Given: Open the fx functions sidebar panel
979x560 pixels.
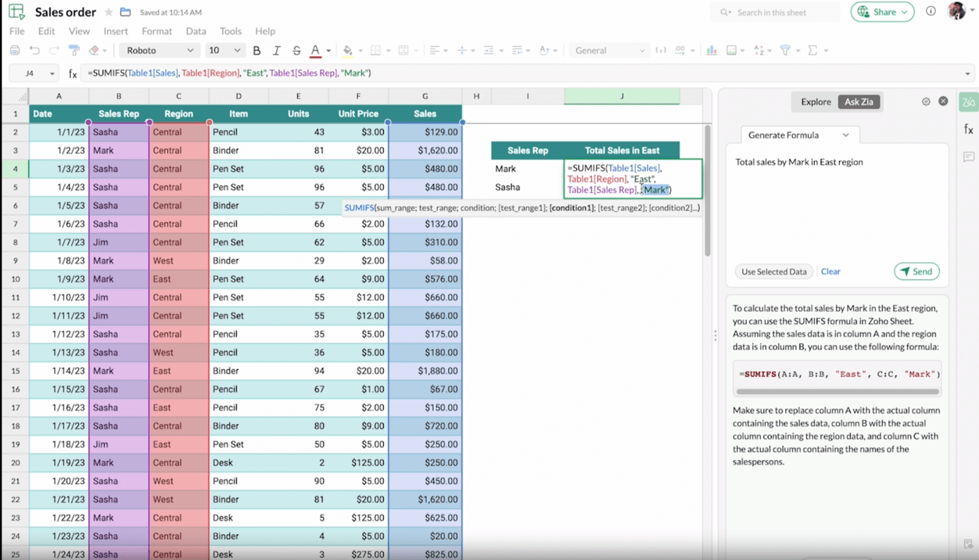Looking at the screenshot, I should click(969, 129).
